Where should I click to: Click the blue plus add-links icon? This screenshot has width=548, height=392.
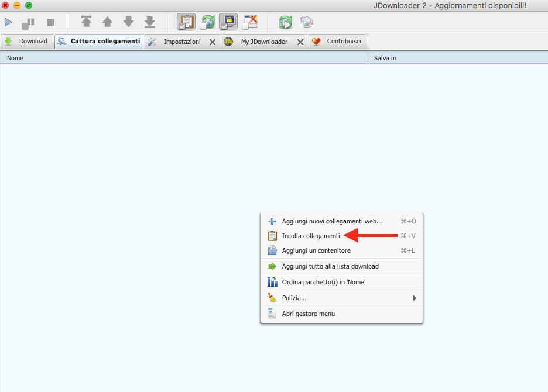click(x=272, y=221)
